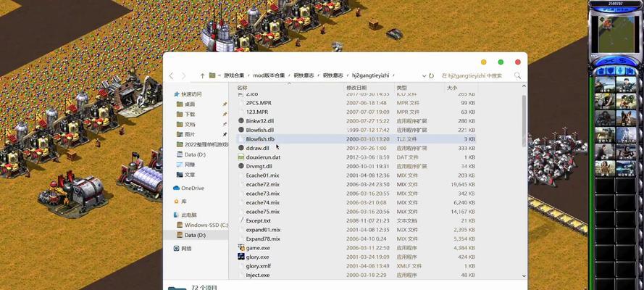Open 文档 in quick access

[x=190, y=124]
